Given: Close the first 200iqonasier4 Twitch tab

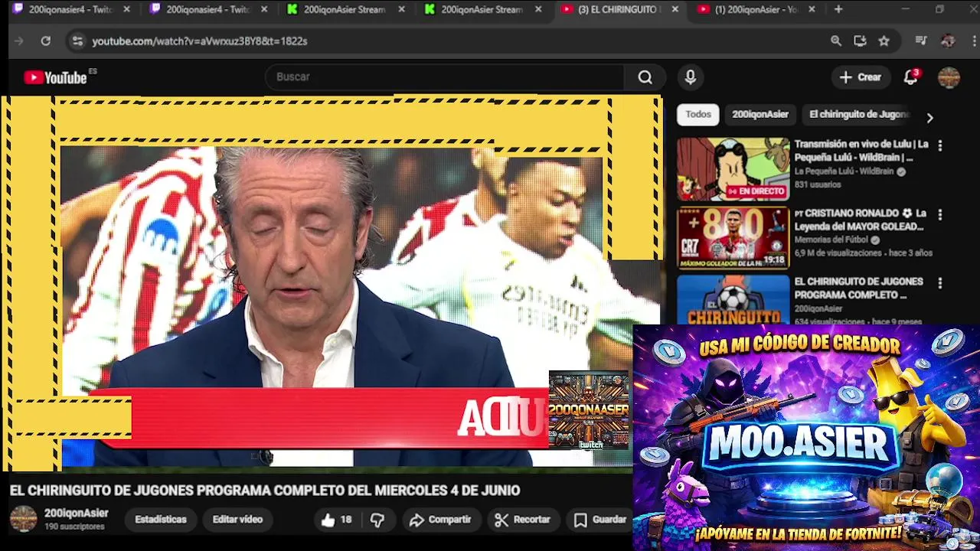Looking at the screenshot, I should click(126, 9).
